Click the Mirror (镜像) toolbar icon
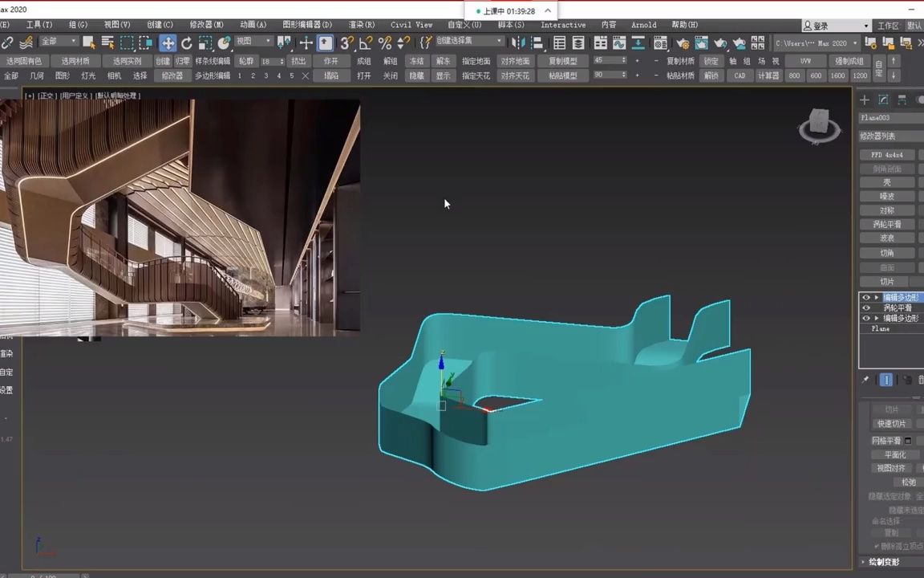The width and height of the screenshot is (924, 578). 518,43
